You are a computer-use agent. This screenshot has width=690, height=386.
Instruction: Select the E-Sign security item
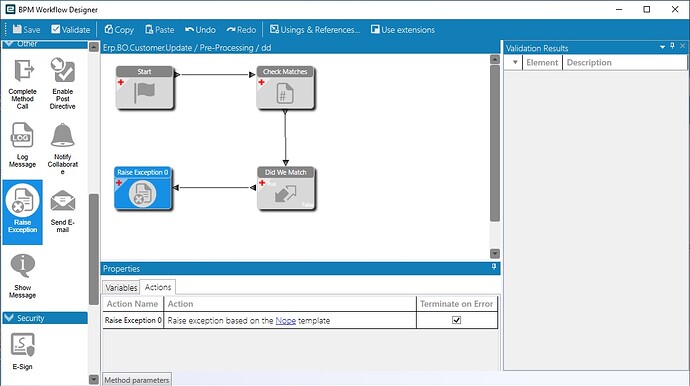22,351
